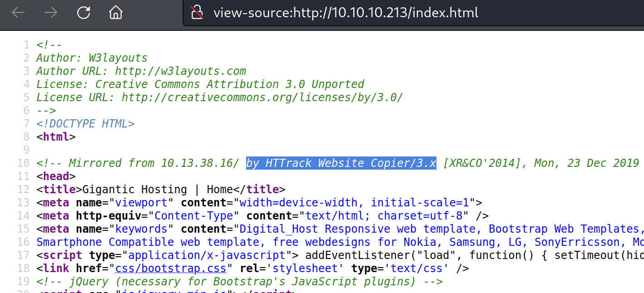Click the highlighted HTTrack Website Copier text

[x=341, y=163]
